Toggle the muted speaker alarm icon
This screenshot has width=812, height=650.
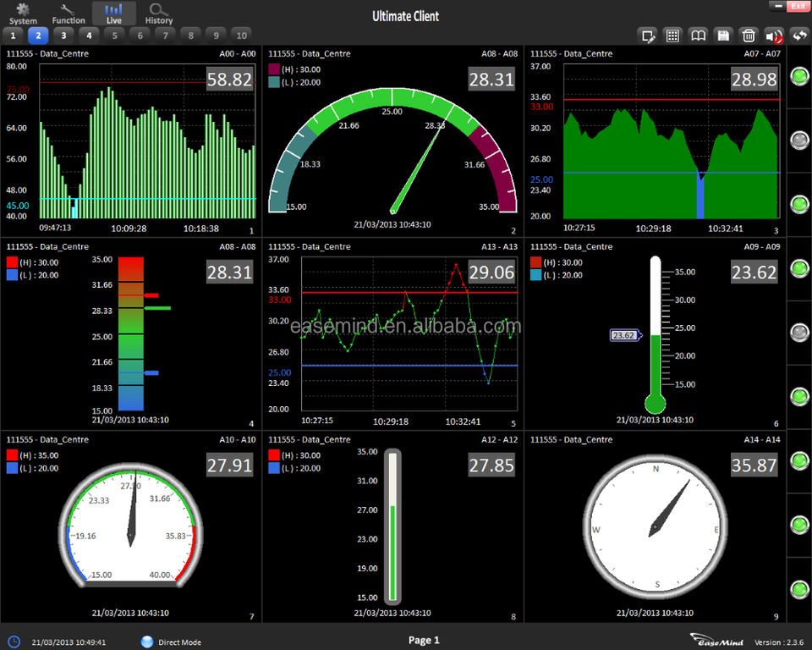tap(773, 36)
